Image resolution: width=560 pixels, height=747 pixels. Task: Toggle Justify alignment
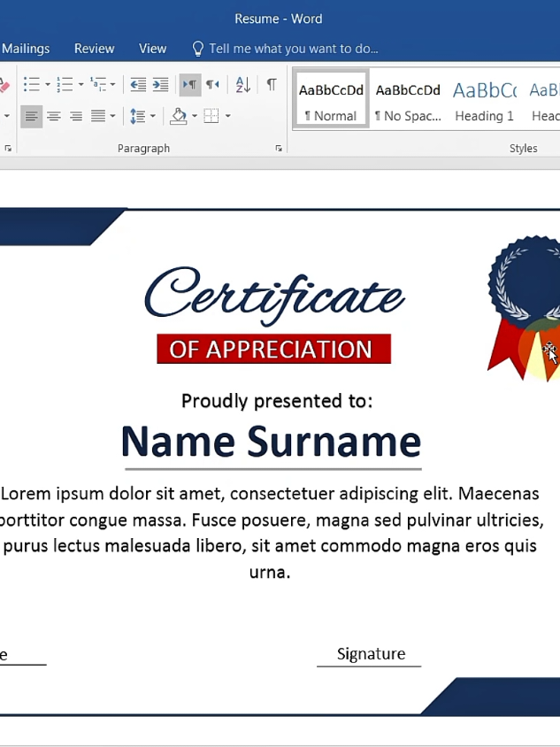pyautogui.click(x=98, y=116)
